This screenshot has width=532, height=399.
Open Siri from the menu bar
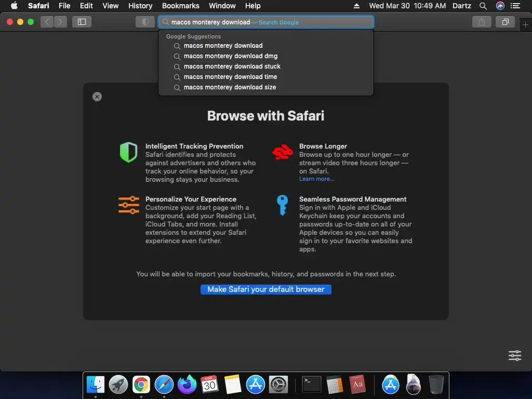(x=500, y=6)
